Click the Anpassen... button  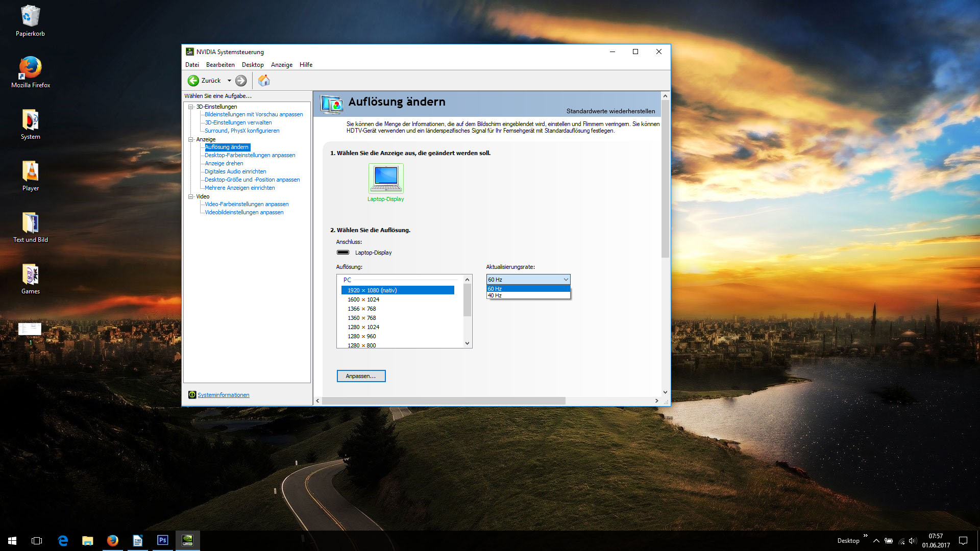(x=361, y=376)
